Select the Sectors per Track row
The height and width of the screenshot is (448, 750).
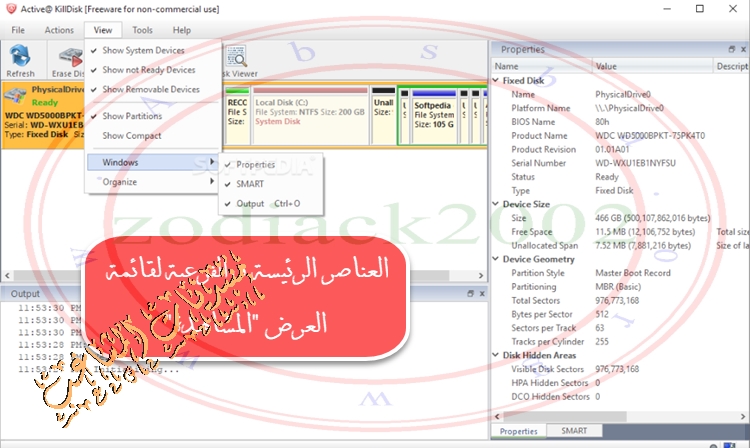click(x=620, y=328)
